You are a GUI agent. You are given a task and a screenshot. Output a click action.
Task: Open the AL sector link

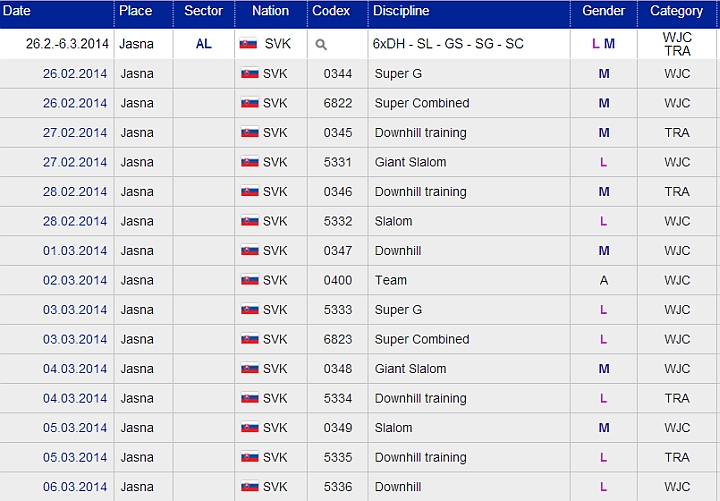click(x=203, y=44)
